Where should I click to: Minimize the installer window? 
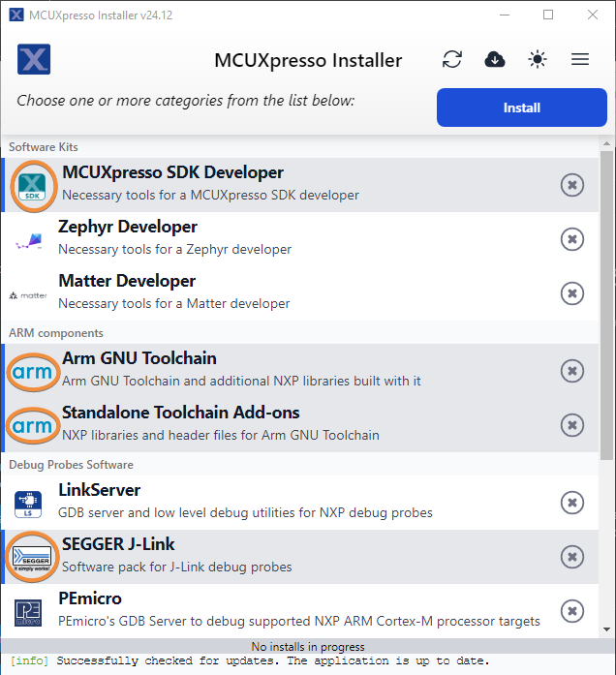pos(505,15)
